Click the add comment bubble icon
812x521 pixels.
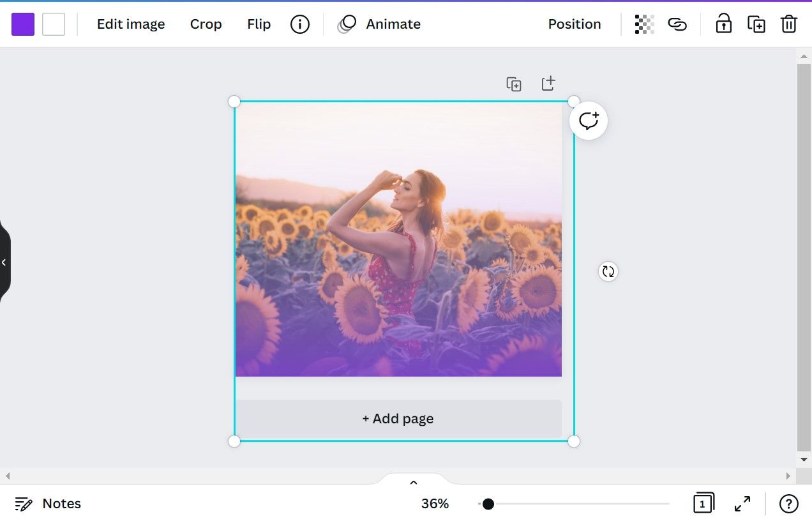589,121
